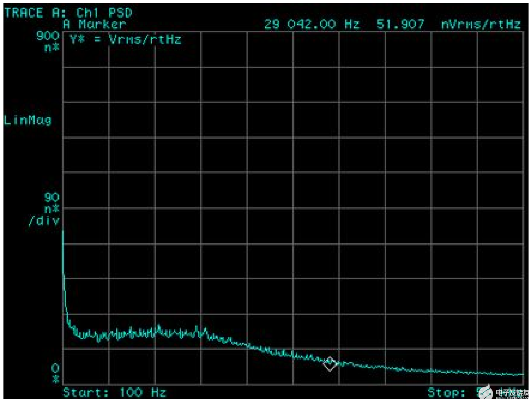Click the 'nVrms/rtHz' unit readout
The image size is (532, 402).
(x=481, y=24)
